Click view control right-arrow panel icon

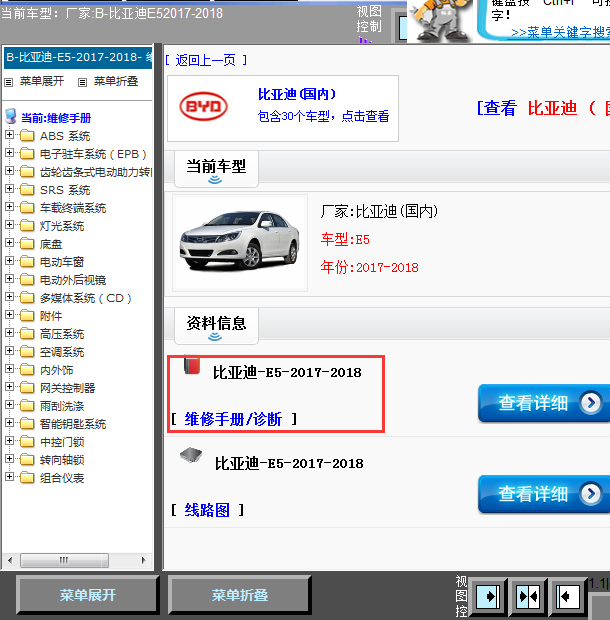click(487, 595)
